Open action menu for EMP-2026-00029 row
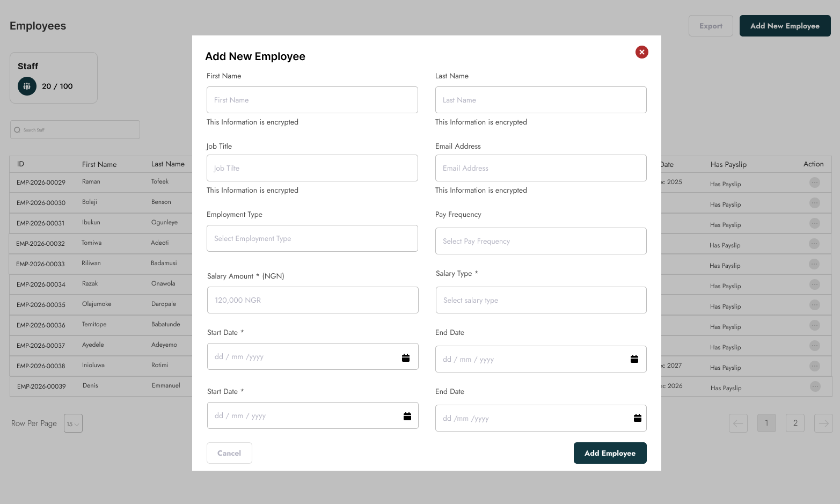The width and height of the screenshot is (840, 504). pyautogui.click(x=814, y=182)
